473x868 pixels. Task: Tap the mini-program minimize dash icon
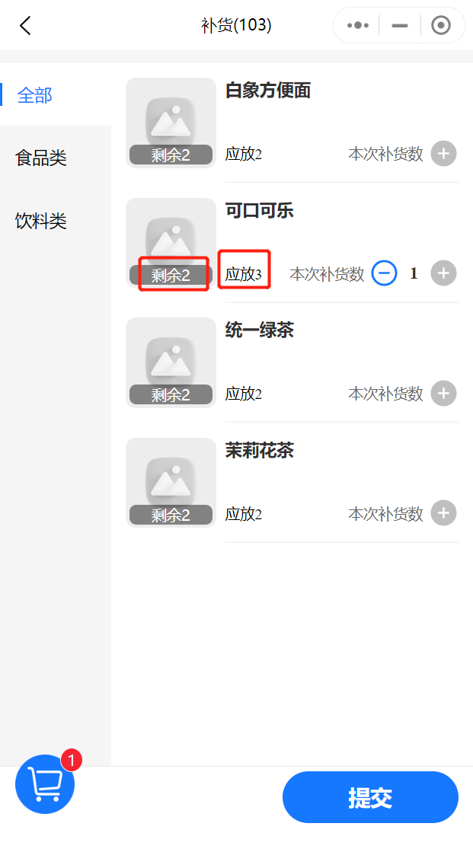pyautogui.click(x=399, y=25)
